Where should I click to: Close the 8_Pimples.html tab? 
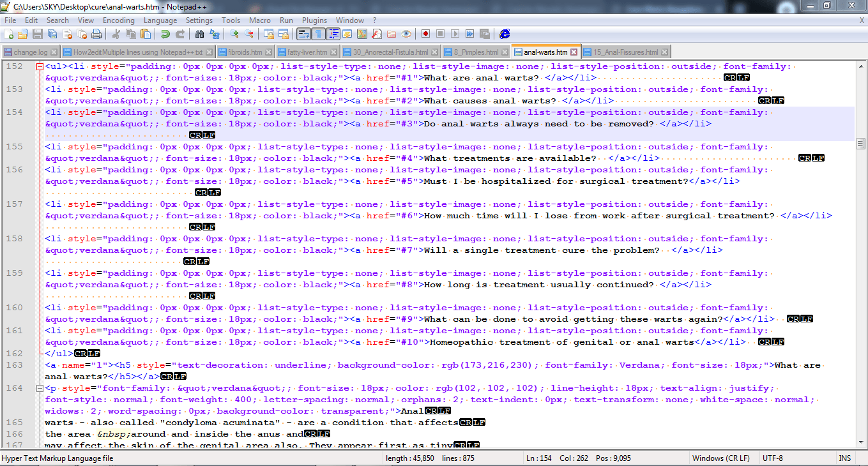[505, 52]
